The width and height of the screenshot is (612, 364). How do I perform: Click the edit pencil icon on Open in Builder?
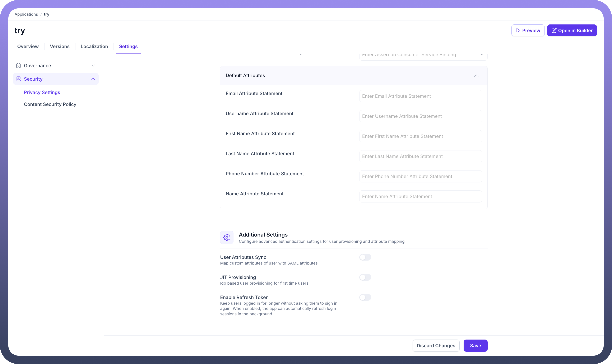pos(554,31)
